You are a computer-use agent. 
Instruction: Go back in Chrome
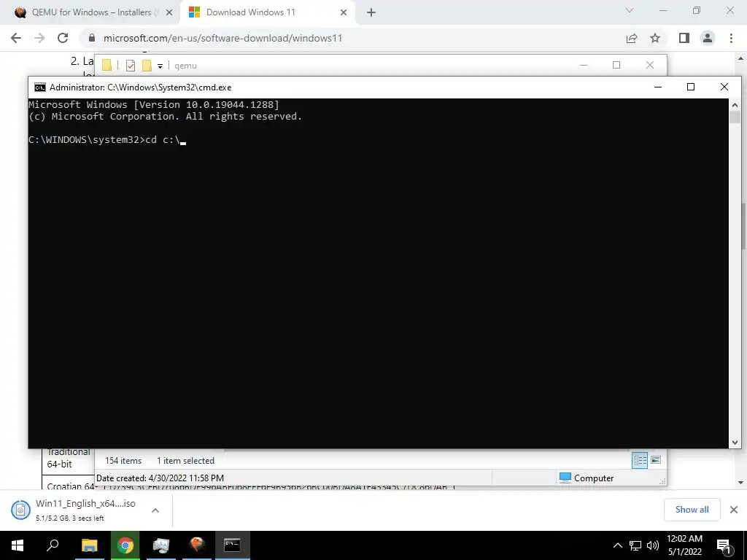(16, 38)
